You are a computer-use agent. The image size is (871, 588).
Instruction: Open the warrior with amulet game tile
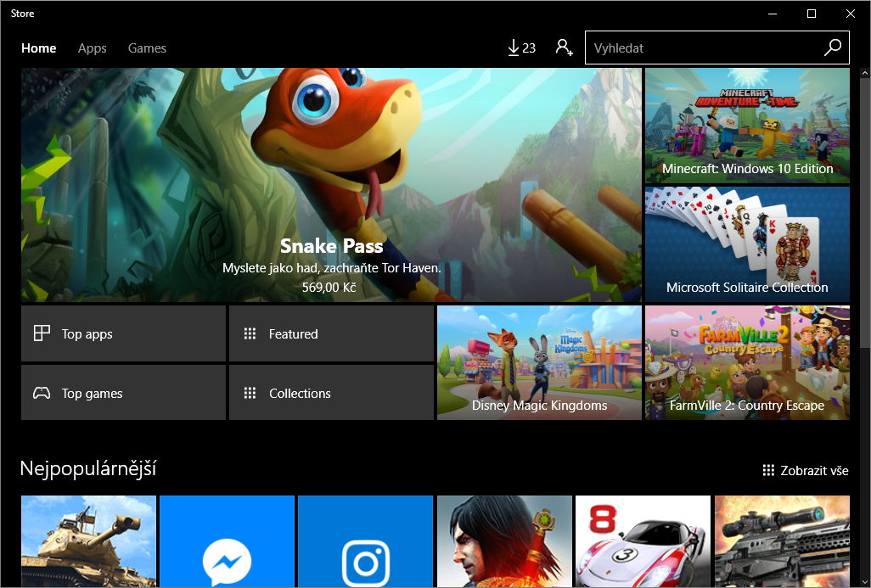[x=504, y=541]
